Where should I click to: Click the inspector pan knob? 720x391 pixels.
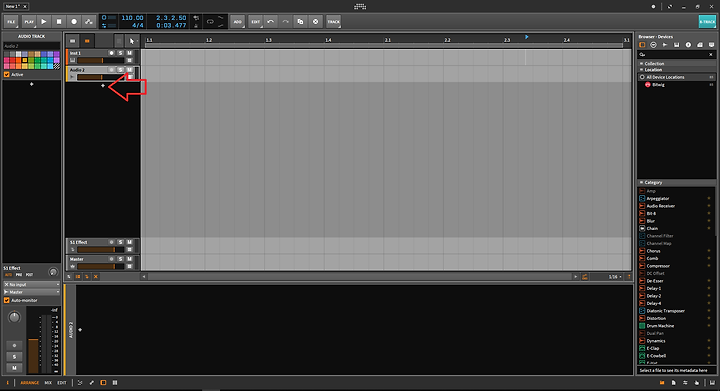[x=14, y=317]
